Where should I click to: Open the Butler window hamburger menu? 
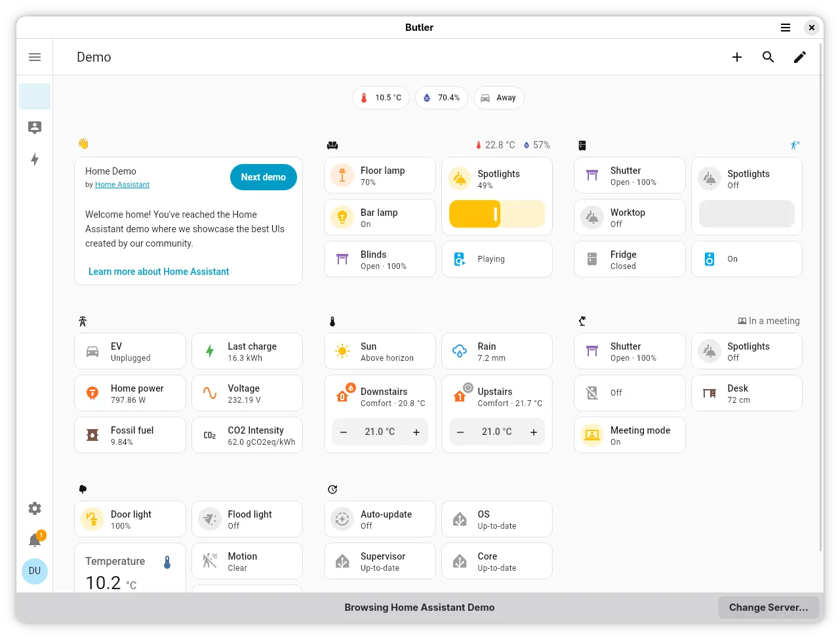coord(785,28)
